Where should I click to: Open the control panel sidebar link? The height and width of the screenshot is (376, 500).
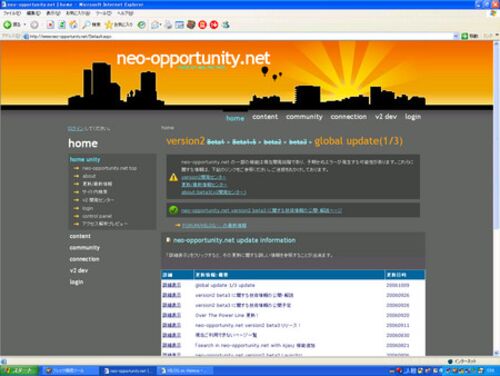(x=97, y=216)
